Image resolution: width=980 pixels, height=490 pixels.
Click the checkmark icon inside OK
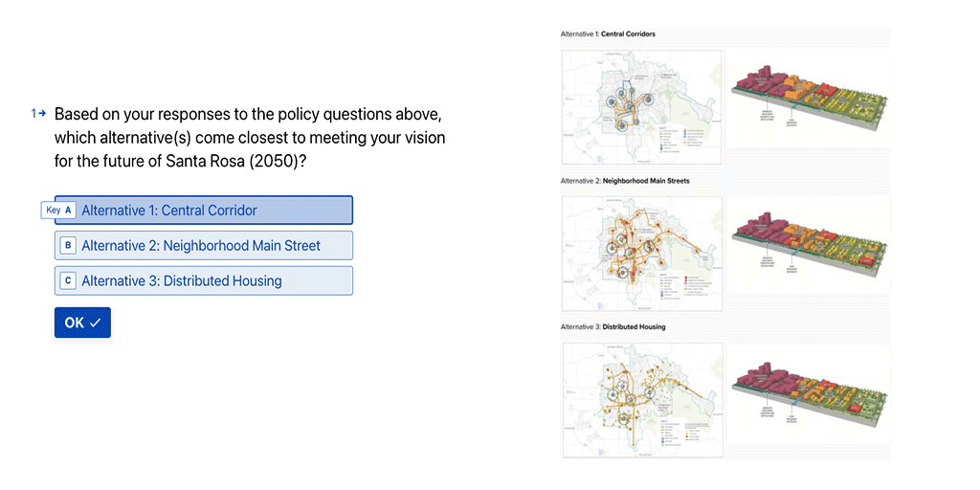pyautogui.click(x=95, y=323)
